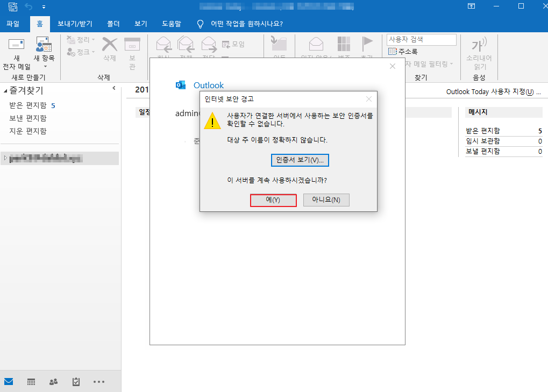The height and width of the screenshot is (392, 548).
Task: Click the 삭제 delete X icon
Action: (x=109, y=45)
